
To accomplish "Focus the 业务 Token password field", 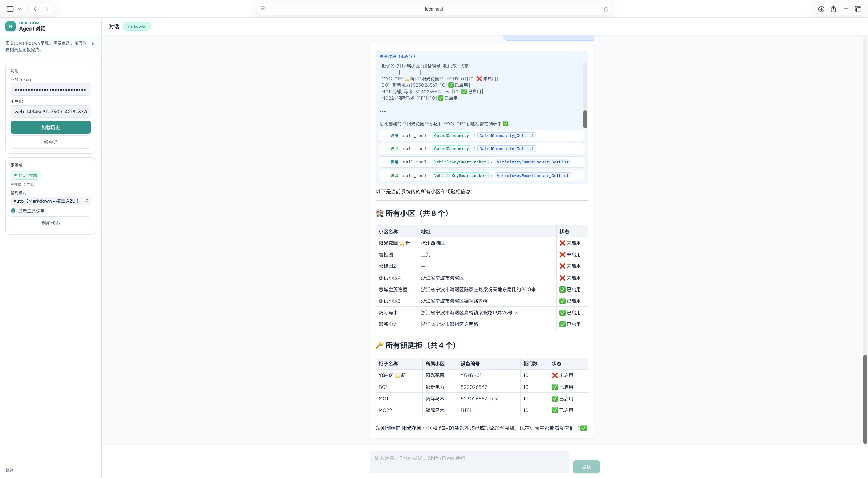I will [x=51, y=89].
